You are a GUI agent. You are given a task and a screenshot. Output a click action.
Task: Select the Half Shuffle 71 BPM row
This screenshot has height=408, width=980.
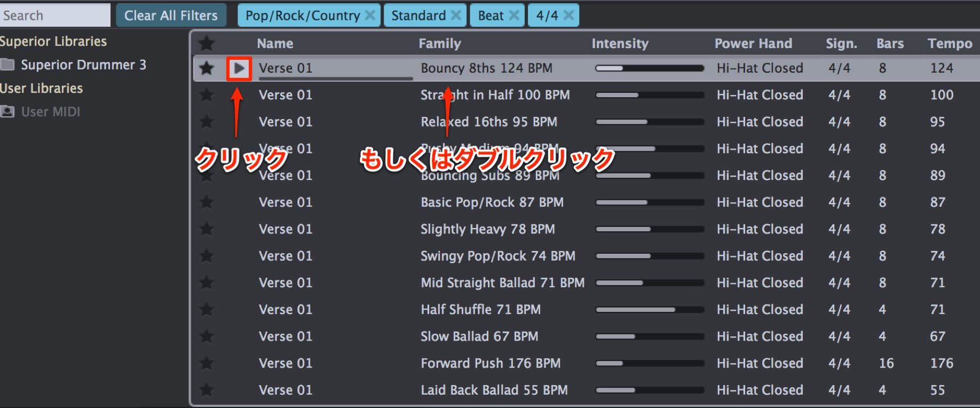coord(586,310)
